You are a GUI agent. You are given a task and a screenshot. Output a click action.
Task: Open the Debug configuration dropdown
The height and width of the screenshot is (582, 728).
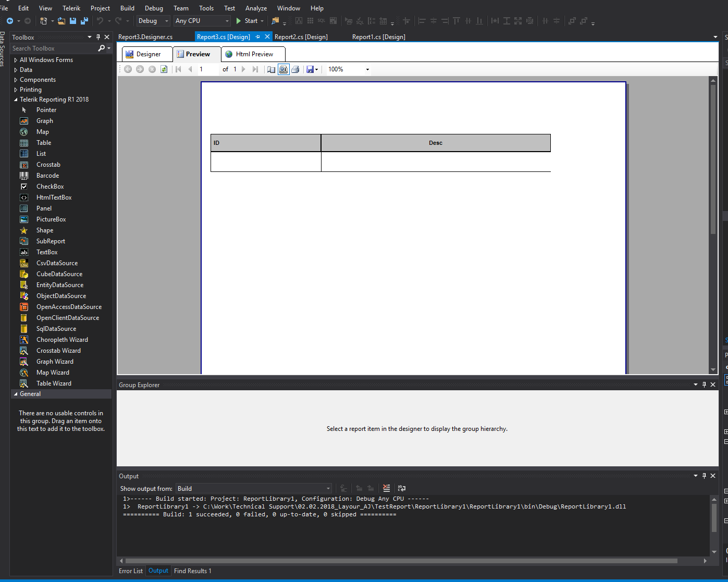153,21
